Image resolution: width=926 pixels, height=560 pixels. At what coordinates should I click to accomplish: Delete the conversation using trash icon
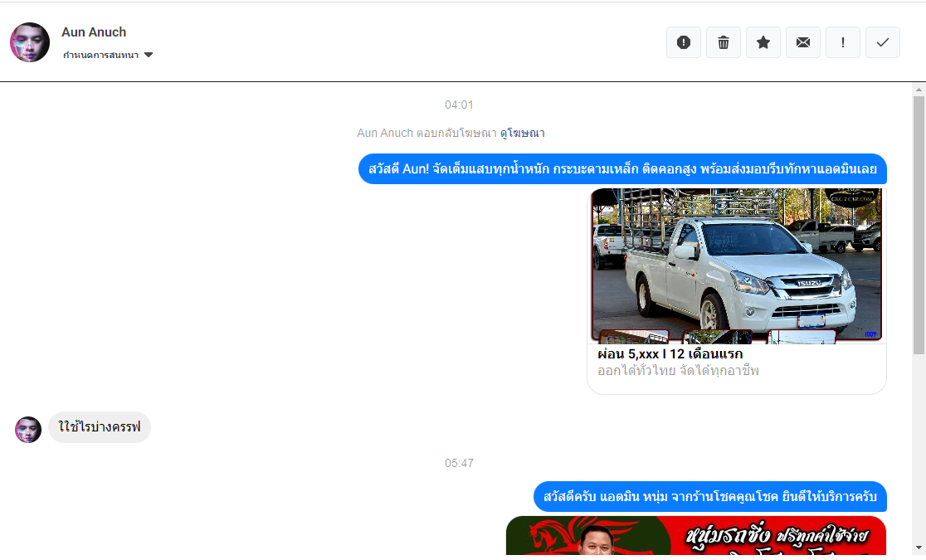pos(724,42)
